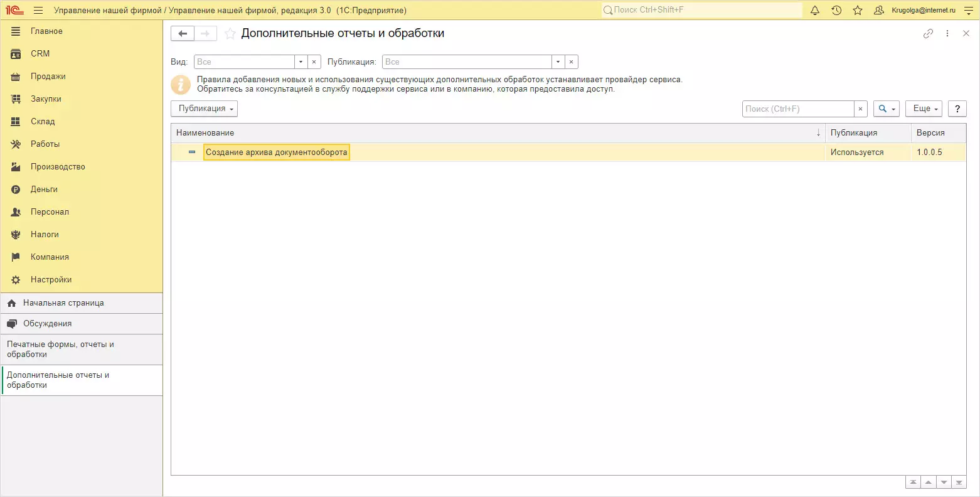The height and width of the screenshot is (497, 980).
Task: Click the Работы tools icon
Action: pos(16,144)
